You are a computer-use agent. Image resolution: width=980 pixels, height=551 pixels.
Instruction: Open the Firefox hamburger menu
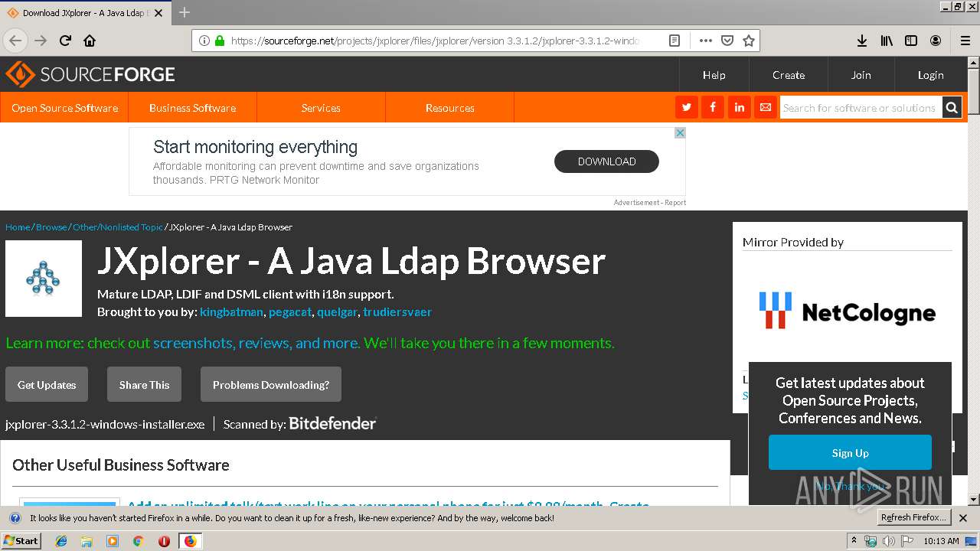pyautogui.click(x=965, y=41)
